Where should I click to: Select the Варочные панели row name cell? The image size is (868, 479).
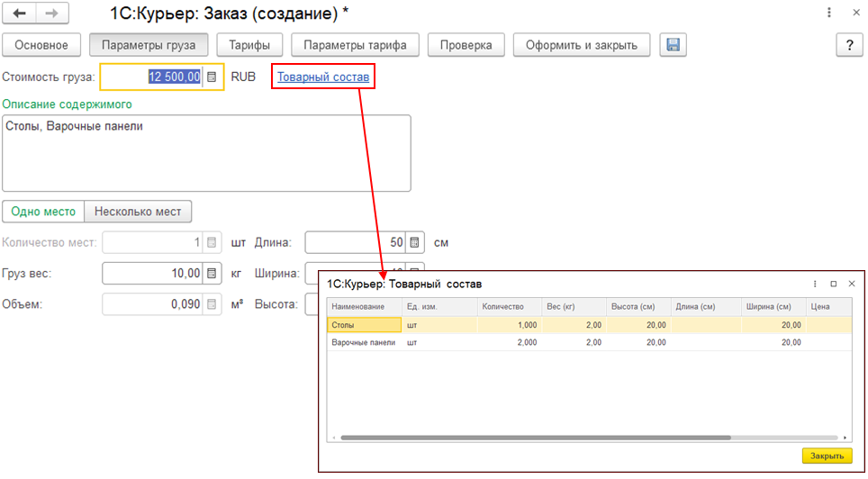(365, 342)
